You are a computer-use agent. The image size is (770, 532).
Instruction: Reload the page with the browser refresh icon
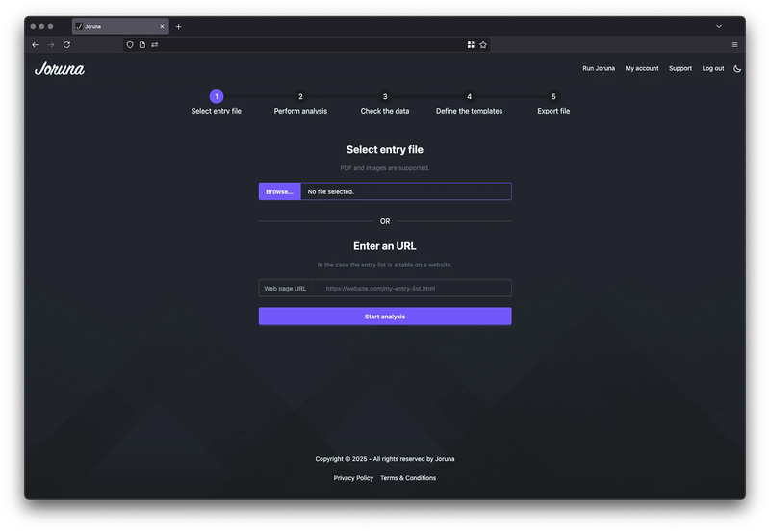pos(66,44)
